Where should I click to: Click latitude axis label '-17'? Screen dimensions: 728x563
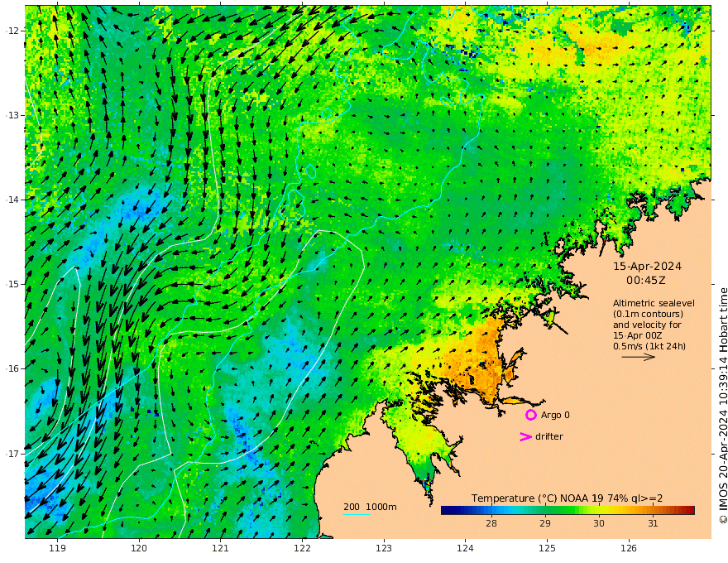pyautogui.click(x=12, y=454)
